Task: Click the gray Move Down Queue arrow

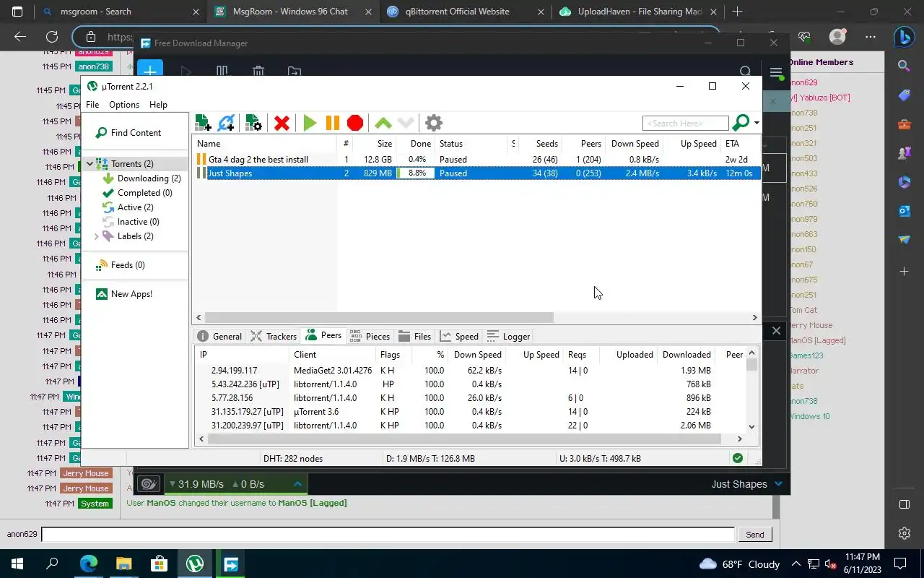Action: point(406,123)
